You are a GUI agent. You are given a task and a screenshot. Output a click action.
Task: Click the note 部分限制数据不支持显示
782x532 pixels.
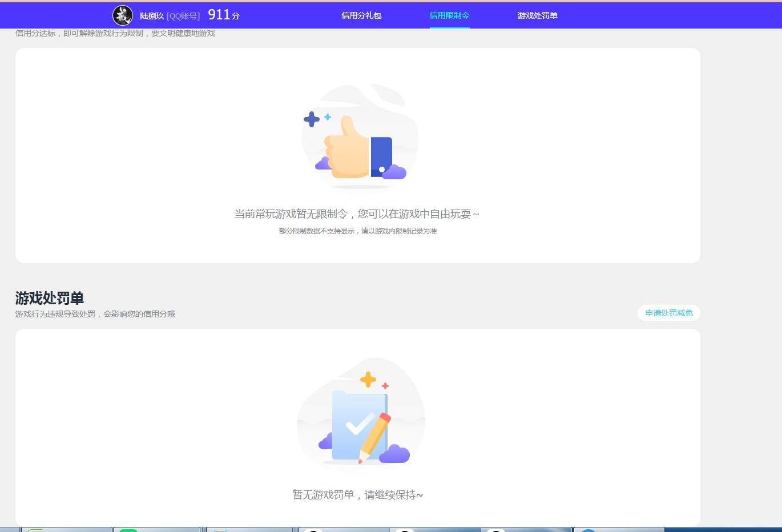pos(317,231)
